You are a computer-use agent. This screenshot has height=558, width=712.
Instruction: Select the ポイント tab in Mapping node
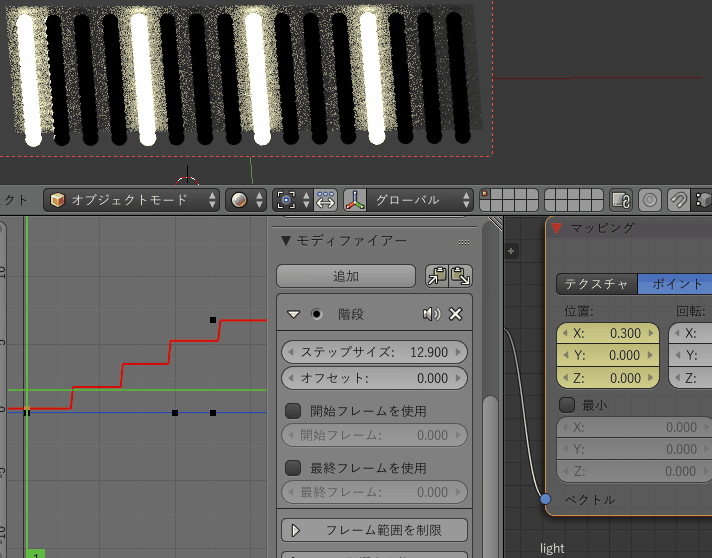click(x=675, y=284)
